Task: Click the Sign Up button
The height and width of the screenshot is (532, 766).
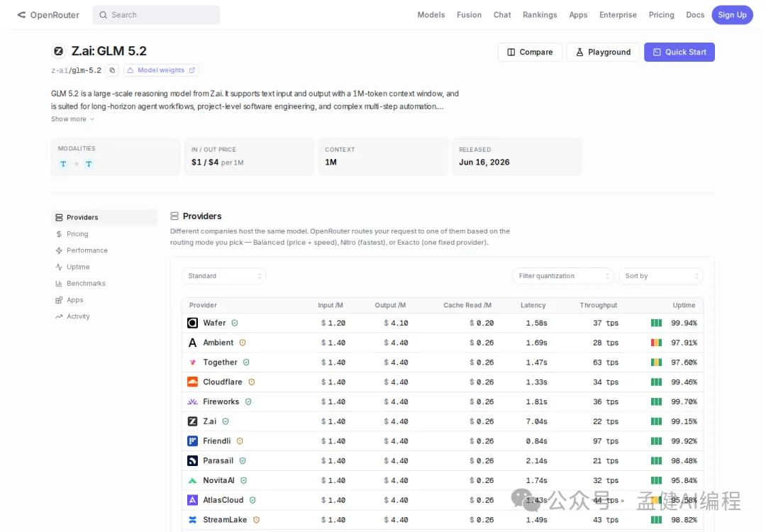Action: pos(732,15)
